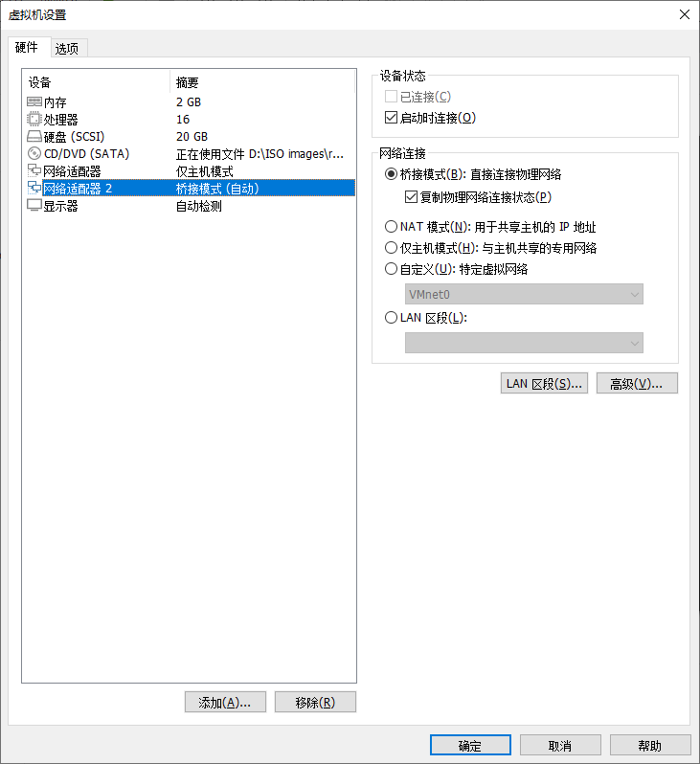Expand the LAN 区段 dropdown list

(x=524, y=343)
